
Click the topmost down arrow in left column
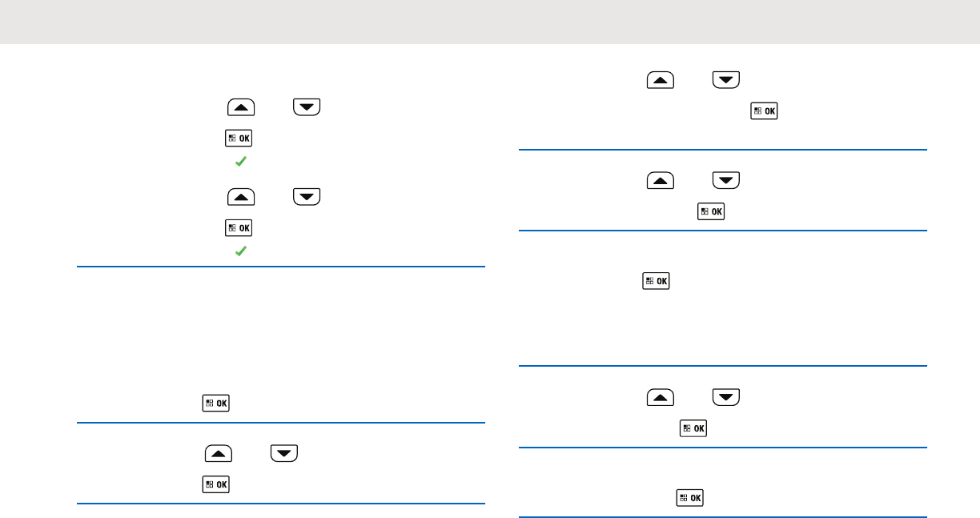(x=307, y=108)
